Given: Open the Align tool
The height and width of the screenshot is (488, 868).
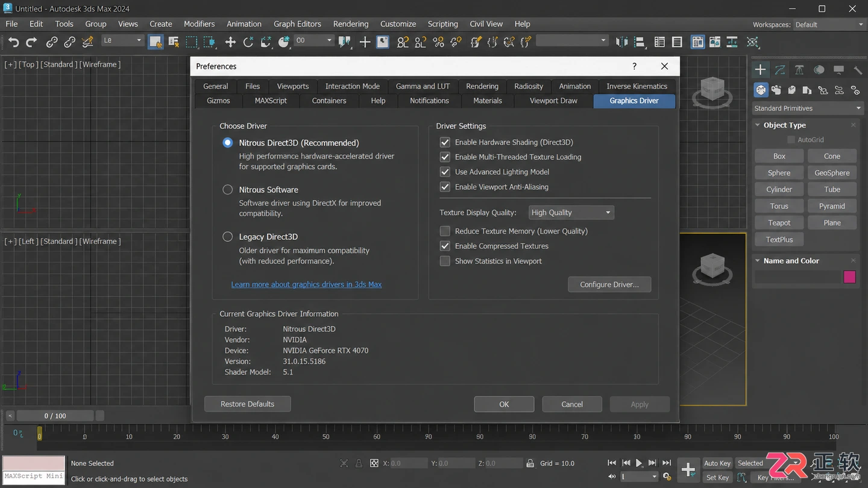Looking at the screenshot, I should point(640,42).
